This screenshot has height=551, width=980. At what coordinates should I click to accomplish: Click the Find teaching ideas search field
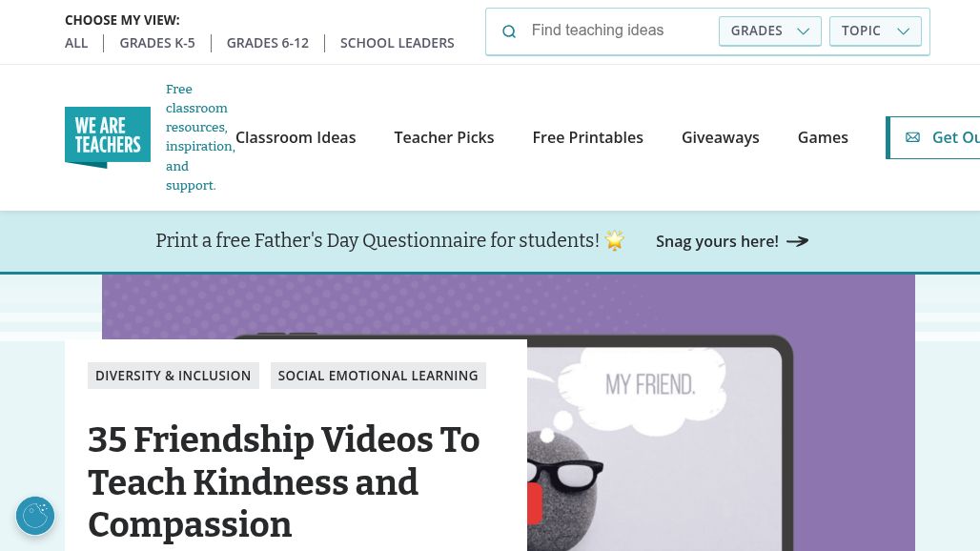coord(619,31)
